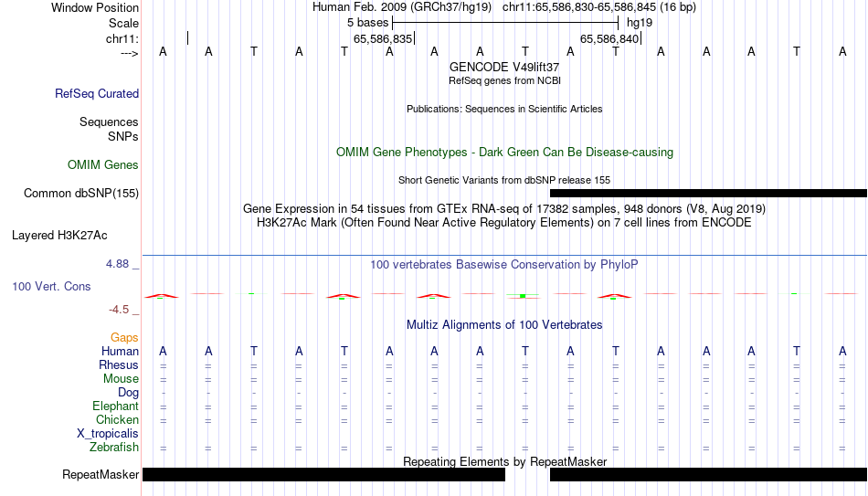Open the OMIM Genes track label
The height and width of the screenshot is (496, 868).
coord(103,165)
